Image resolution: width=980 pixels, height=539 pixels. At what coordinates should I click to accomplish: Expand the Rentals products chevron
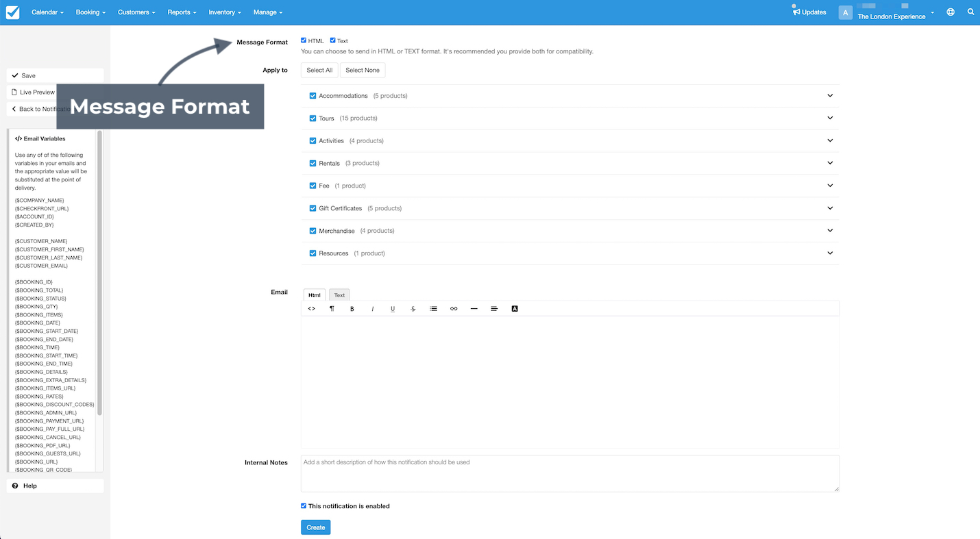tap(830, 163)
